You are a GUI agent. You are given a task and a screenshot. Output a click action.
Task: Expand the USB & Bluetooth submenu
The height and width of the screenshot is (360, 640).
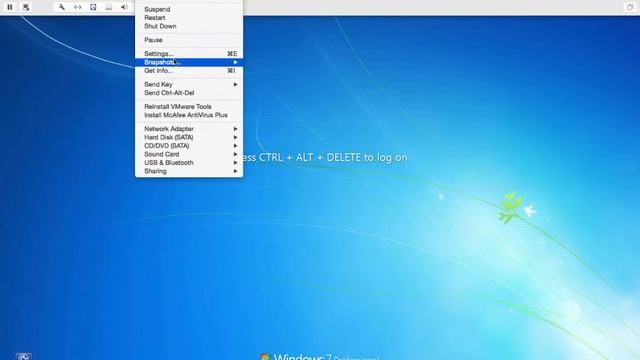(x=189, y=162)
